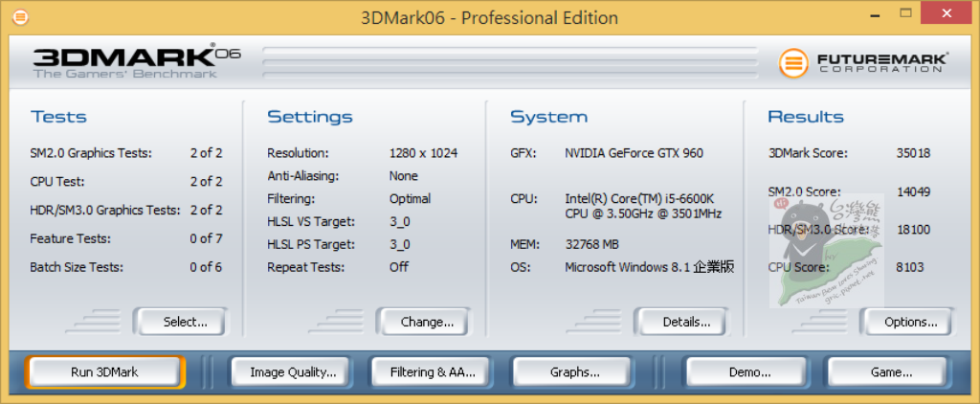Open the Graphs window

click(575, 372)
